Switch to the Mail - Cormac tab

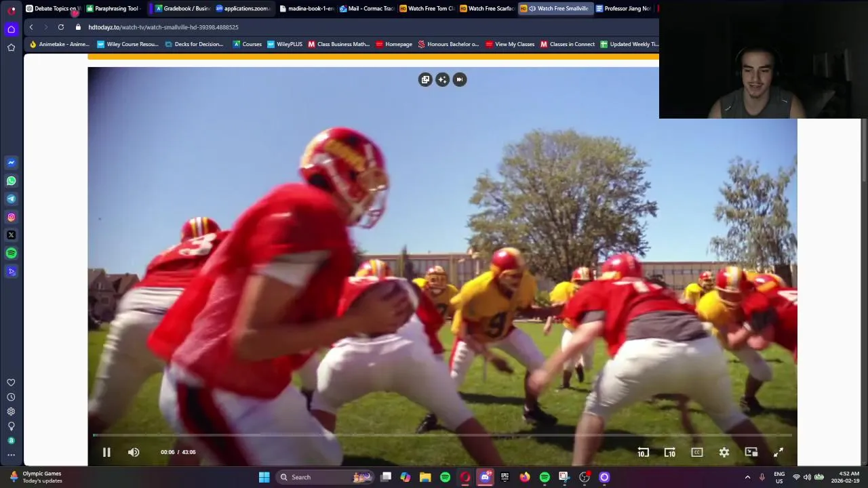pos(367,8)
